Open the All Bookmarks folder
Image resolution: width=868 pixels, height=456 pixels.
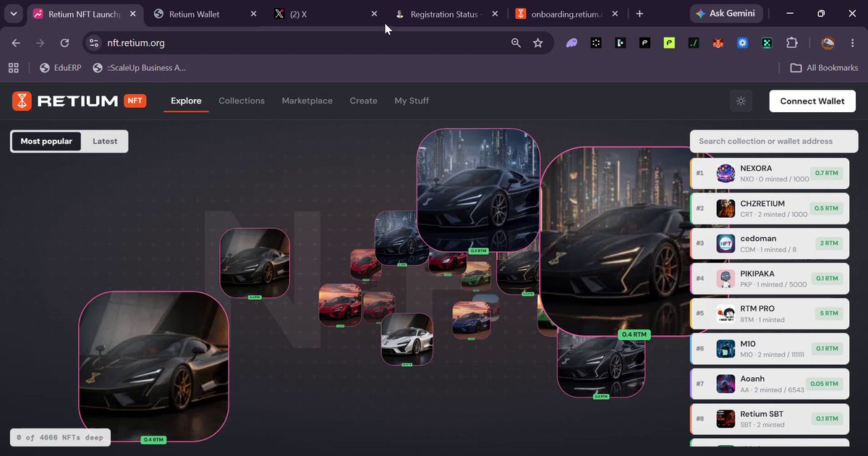[x=824, y=67]
